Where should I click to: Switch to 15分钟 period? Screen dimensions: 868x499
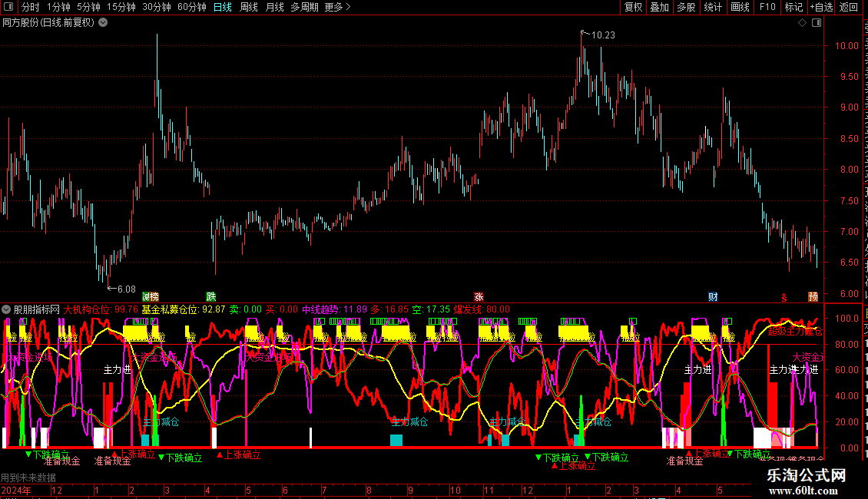[121, 7]
